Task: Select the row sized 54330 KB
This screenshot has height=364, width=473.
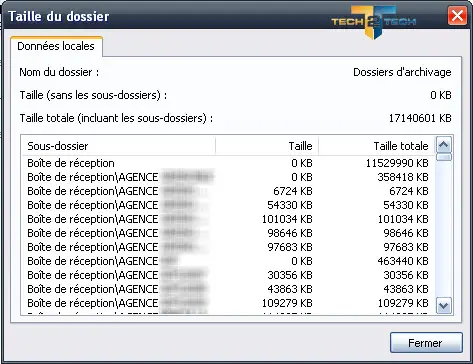Action: click(228, 205)
